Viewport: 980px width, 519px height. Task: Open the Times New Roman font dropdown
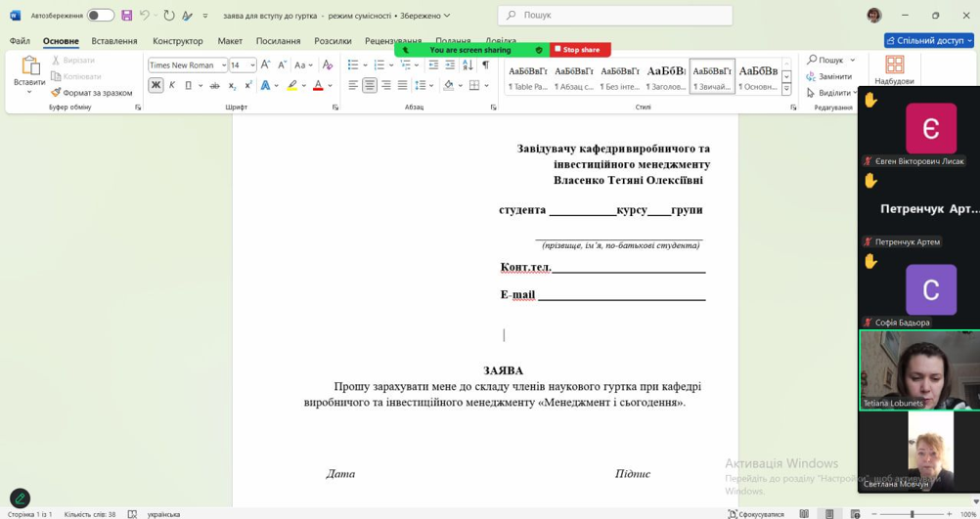(x=187, y=65)
